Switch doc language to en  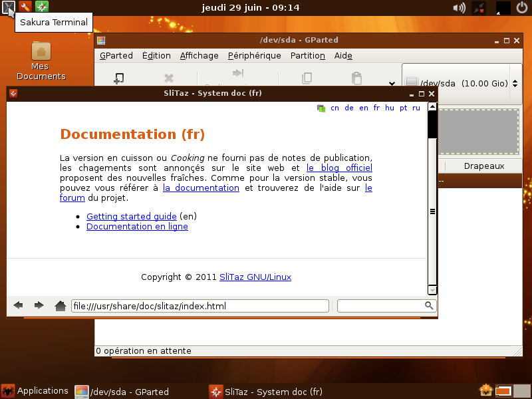coord(364,108)
